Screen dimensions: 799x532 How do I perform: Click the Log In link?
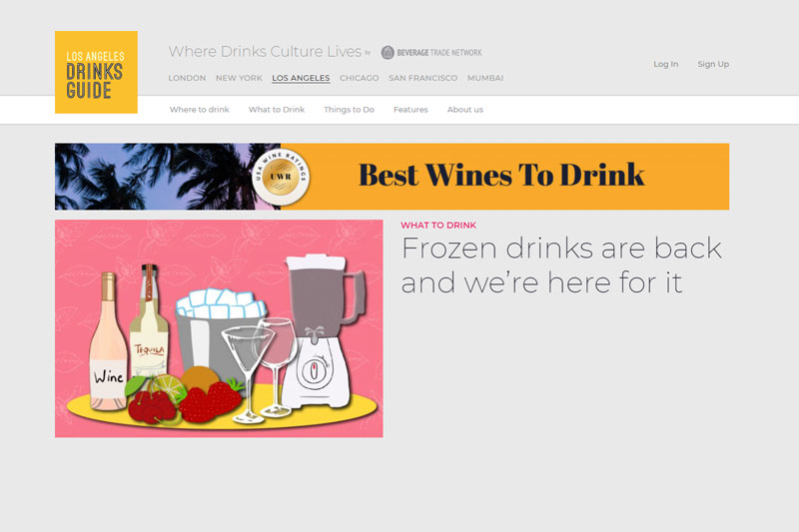pyautogui.click(x=666, y=64)
